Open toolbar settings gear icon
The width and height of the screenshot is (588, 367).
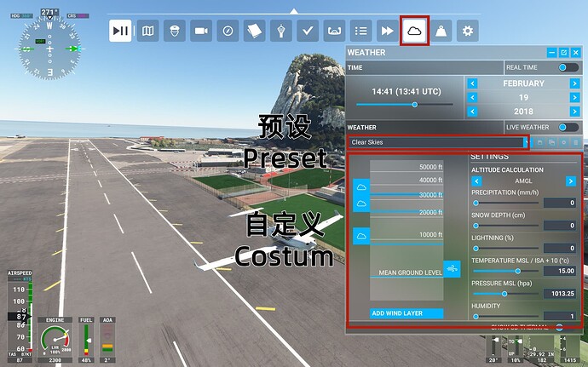[x=466, y=31]
